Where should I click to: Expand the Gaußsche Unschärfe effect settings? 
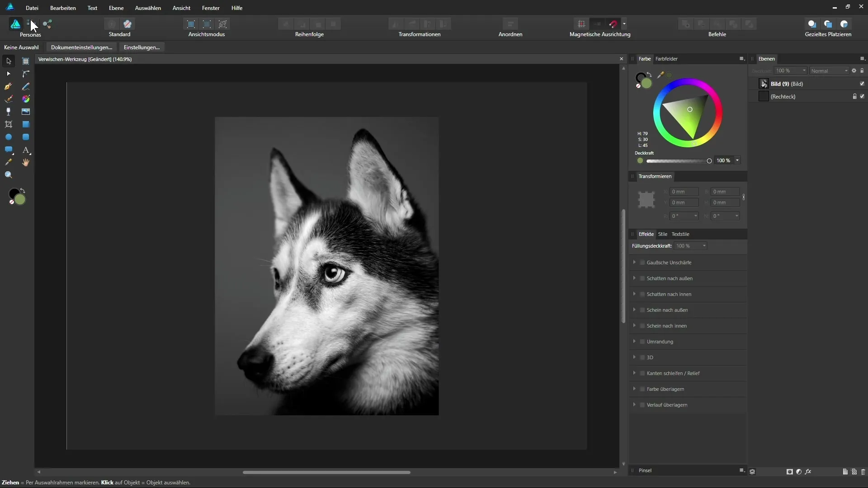coord(634,262)
